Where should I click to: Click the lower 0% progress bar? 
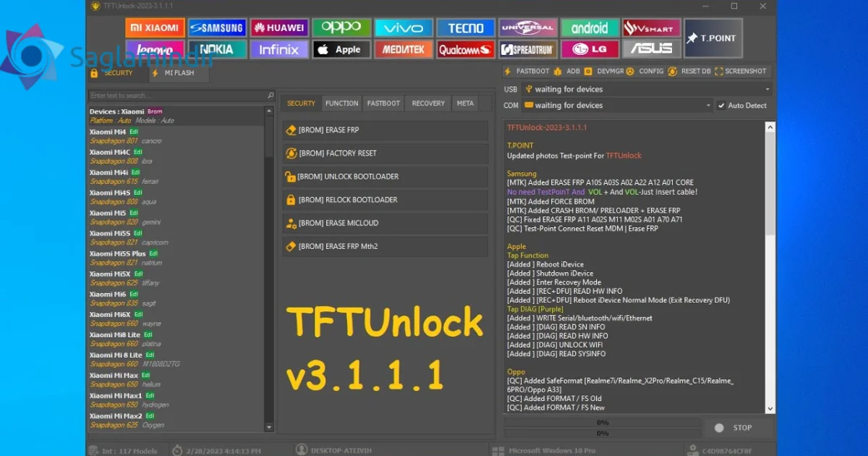(602, 433)
